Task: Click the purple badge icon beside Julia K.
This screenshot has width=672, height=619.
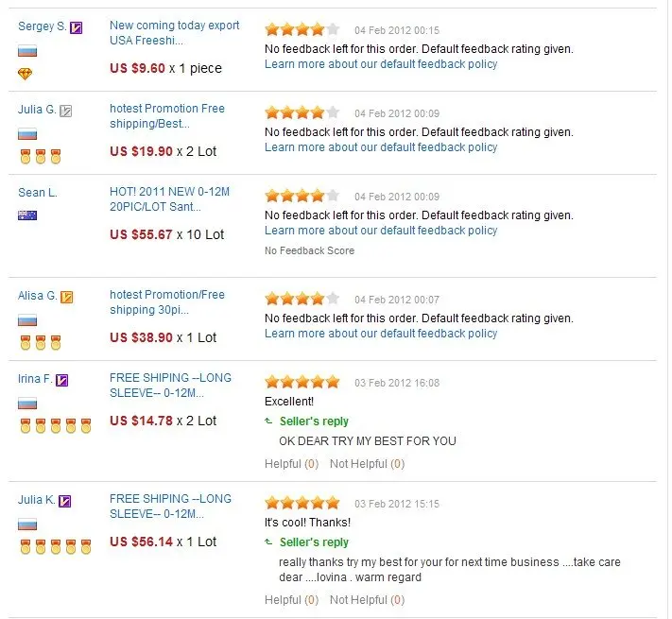Action: tap(64, 501)
